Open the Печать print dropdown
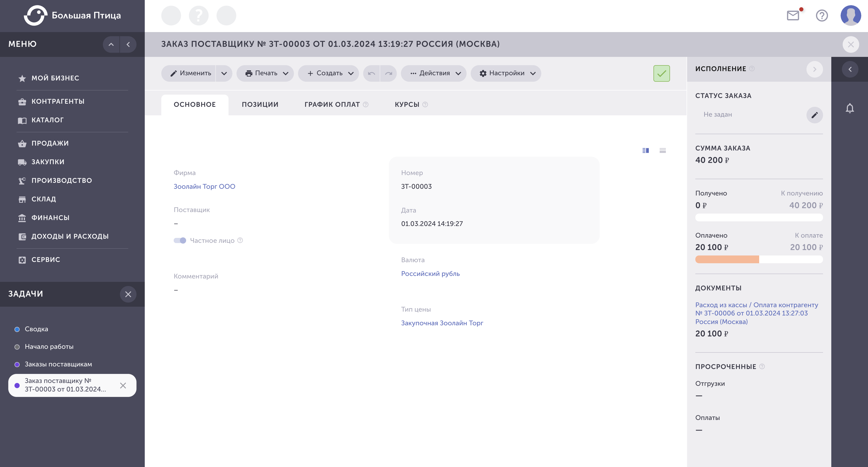Viewport: 868px width, 467px height. (265, 73)
